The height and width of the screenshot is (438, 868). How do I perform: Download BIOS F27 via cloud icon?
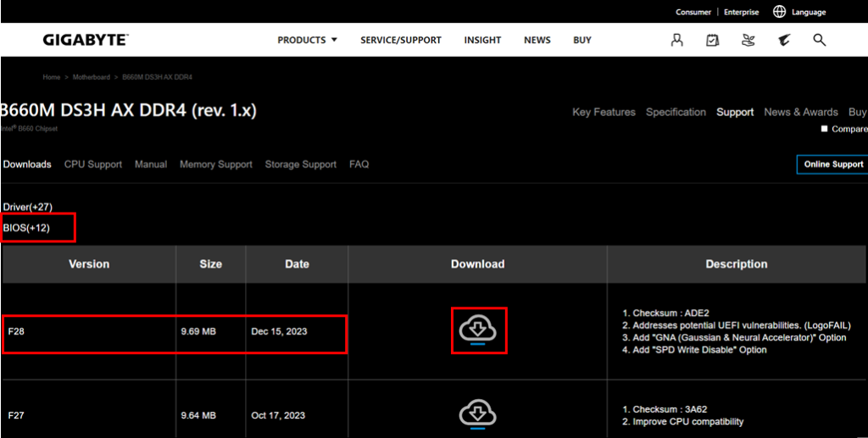coord(478,415)
